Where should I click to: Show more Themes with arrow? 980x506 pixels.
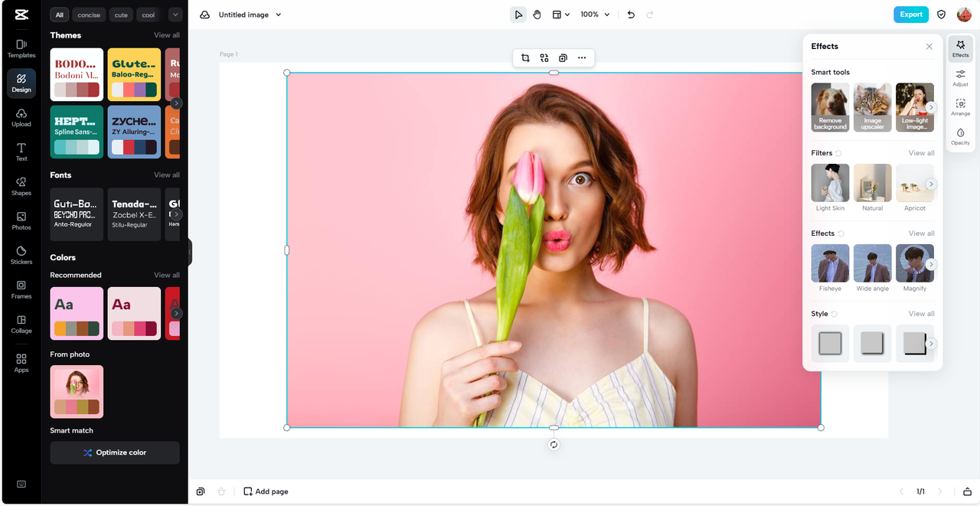[x=176, y=103]
